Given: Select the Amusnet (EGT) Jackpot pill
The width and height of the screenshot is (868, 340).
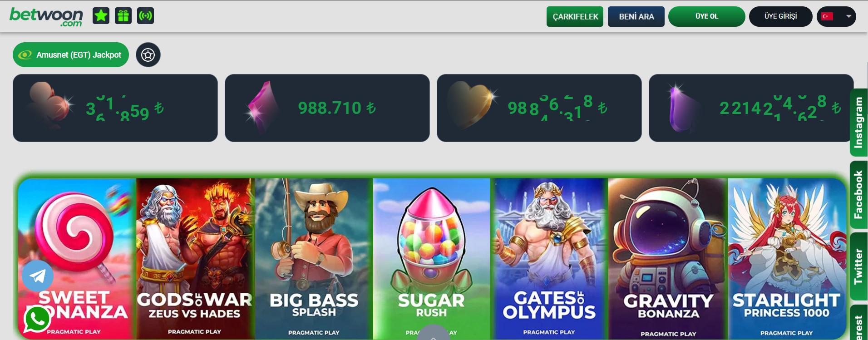Looking at the screenshot, I should [x=71, y=55].
